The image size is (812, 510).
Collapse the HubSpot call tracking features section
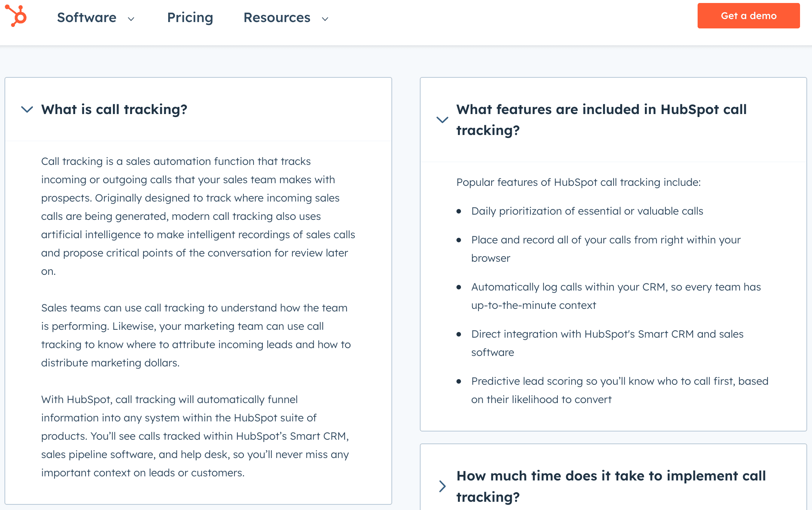click(601, 120)
